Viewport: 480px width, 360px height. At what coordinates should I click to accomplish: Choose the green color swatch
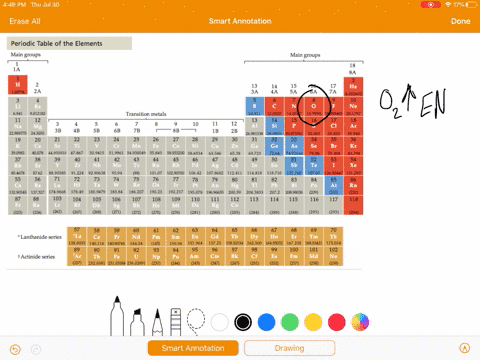[290, 322]
